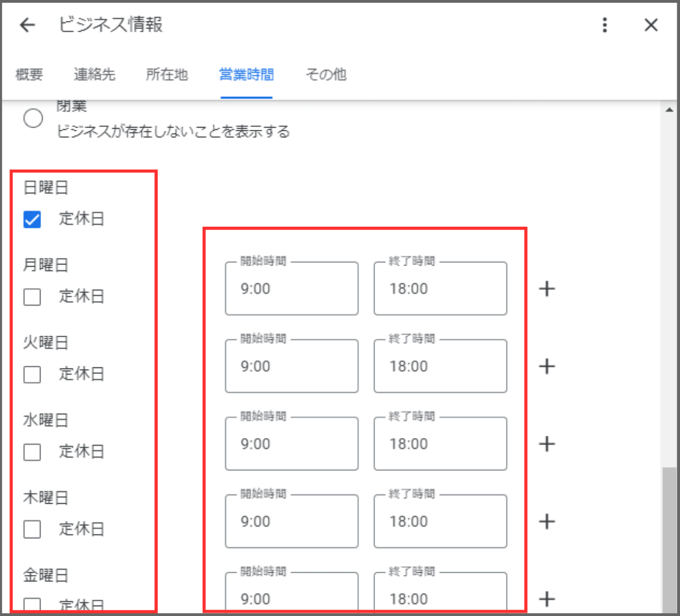Click the 月曜日 終了時間 field
Image resolution: width=680 pixels, height=616 pixels.
tap(440, 289)
